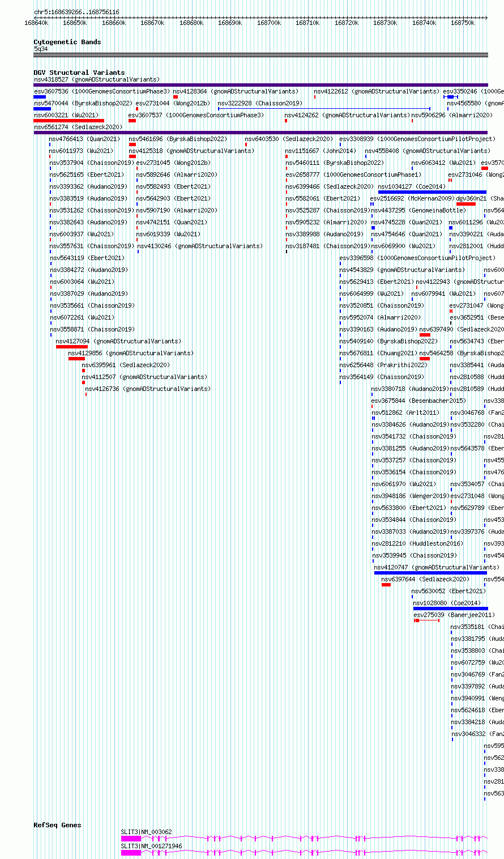Click the gray 5q34 cytogenetic band bar

coord(260,55)
